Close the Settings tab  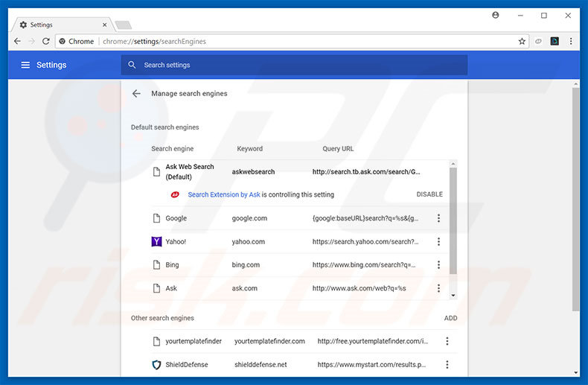coord(105,25)
